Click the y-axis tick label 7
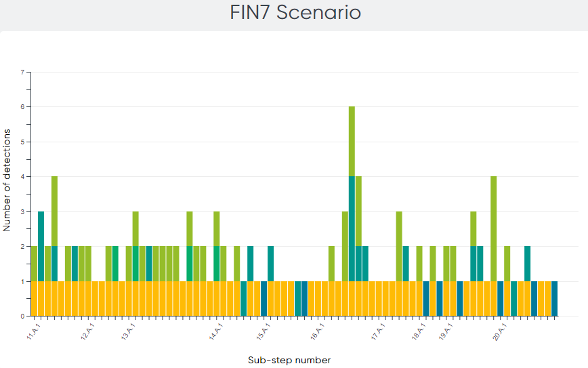The image size is (588, 368). coord(22,72)
